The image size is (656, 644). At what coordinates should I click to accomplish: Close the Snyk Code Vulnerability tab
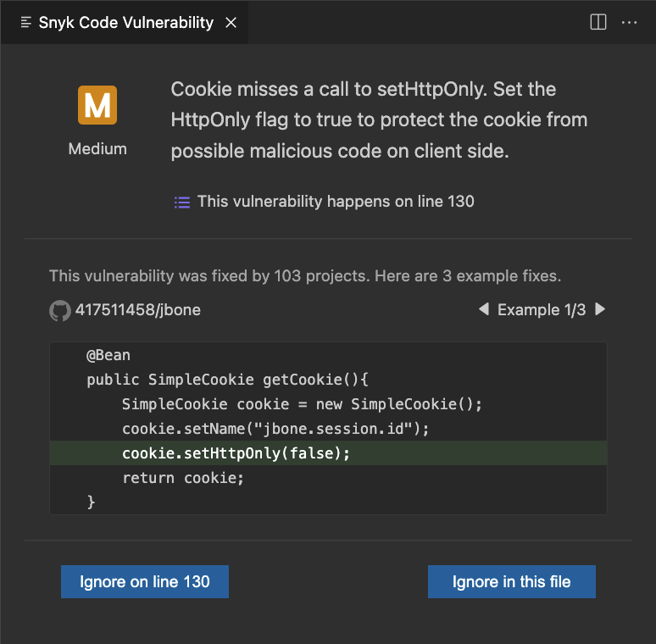[x=231, y=23]
